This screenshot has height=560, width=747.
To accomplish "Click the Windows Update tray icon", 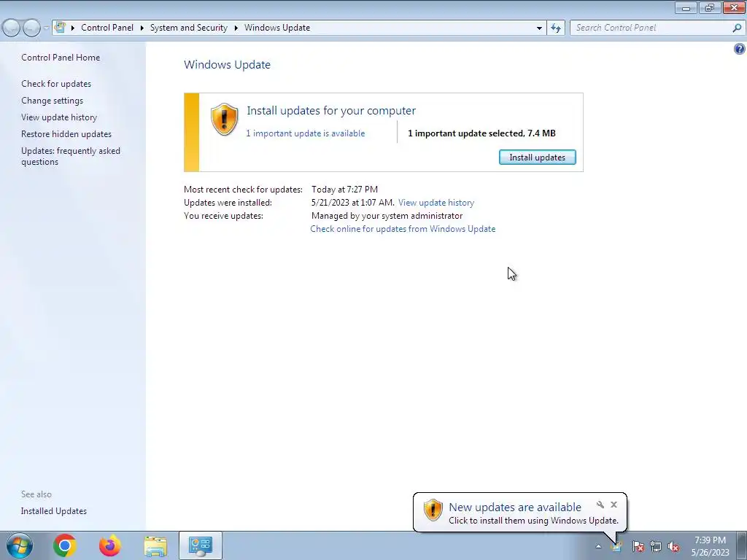I will (x=616, y=546).
